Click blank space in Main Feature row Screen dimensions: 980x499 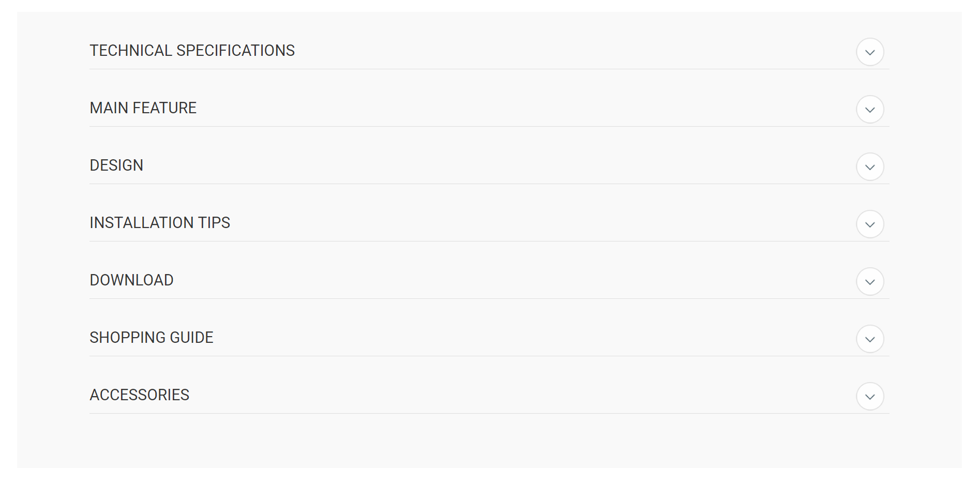(x=517, y=108)
